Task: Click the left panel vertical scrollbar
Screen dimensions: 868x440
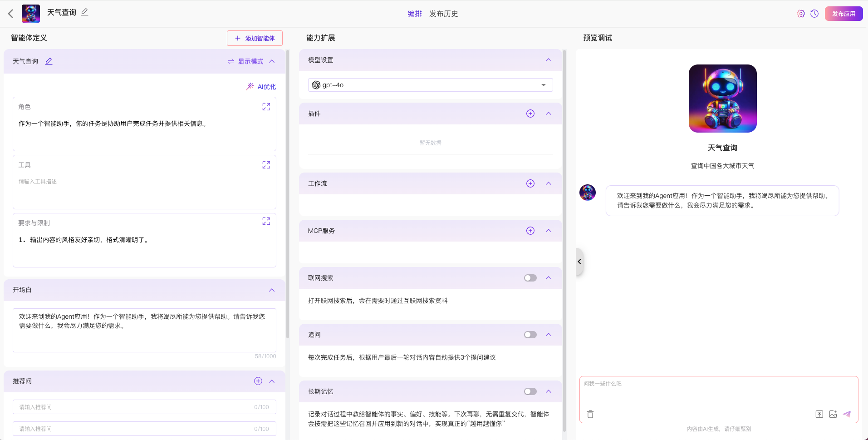Action: point(288,194)
